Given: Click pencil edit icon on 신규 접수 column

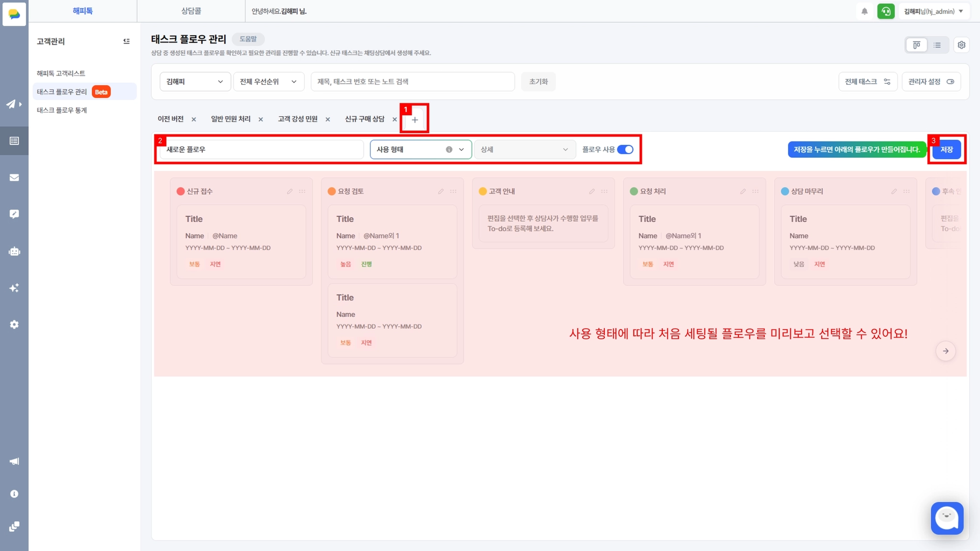Looking at the screenshot, I should (x=290, y=191).
